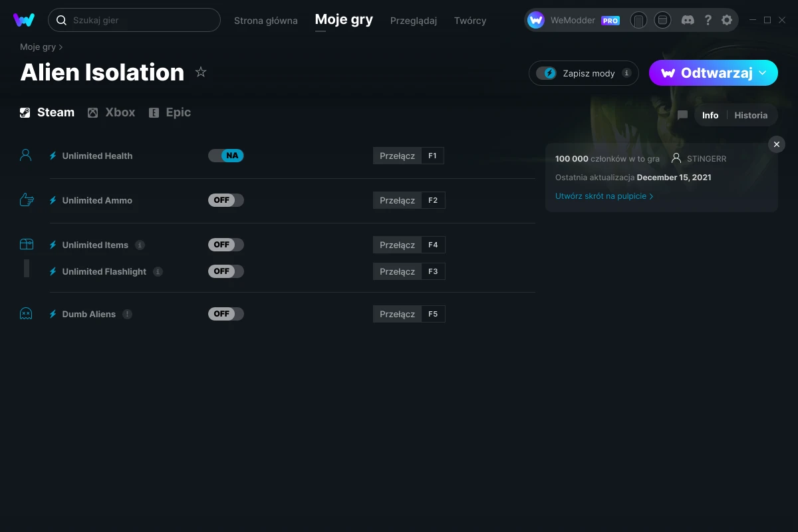The width and height of the screenshot is (798, 532).
Task: Open Twórcy tab
Action: [x=470, y=21]
